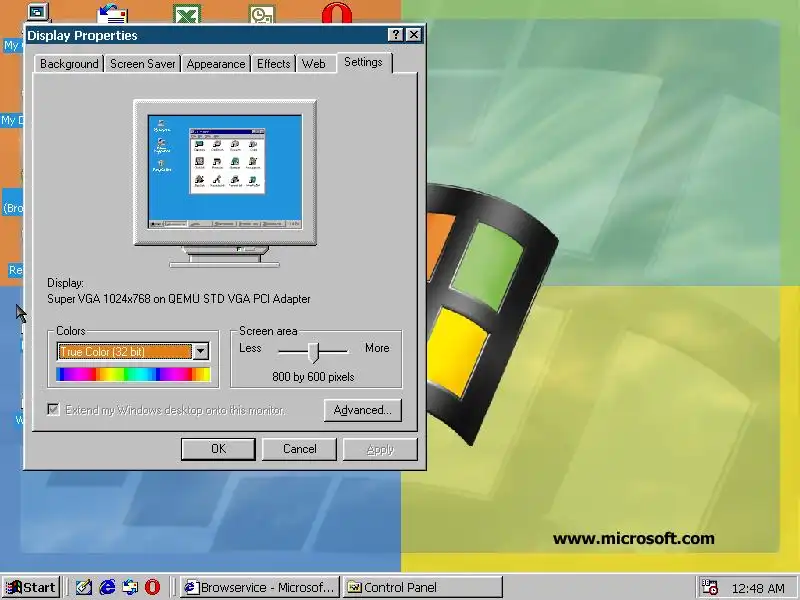Switch to the Screen Saver tab

[x=142, y=64]
